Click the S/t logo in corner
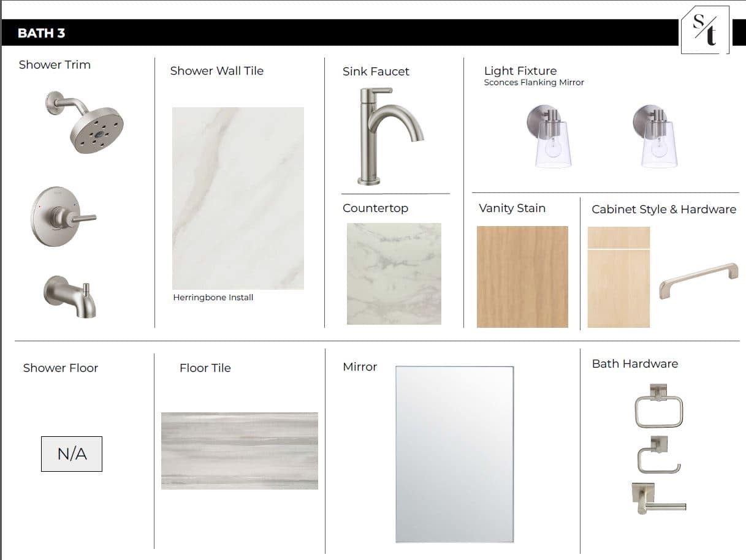The width and height of the screenshot is (746, 560). coord(705,29)
